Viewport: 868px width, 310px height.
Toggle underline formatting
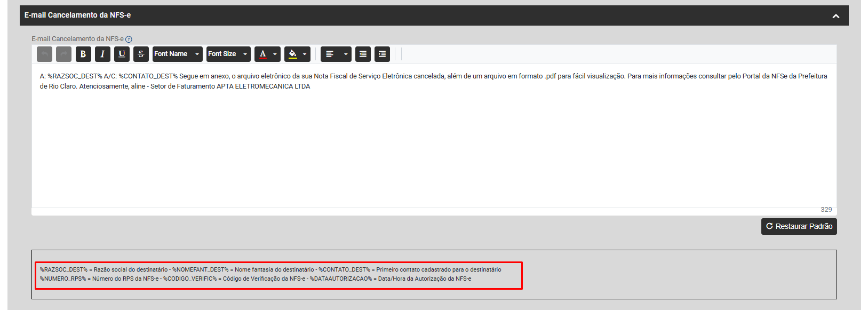(x=122, y=54)
